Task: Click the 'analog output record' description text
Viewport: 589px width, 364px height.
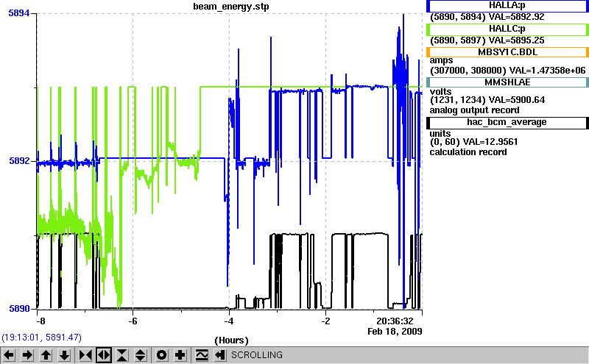Action: click(474, 110)
